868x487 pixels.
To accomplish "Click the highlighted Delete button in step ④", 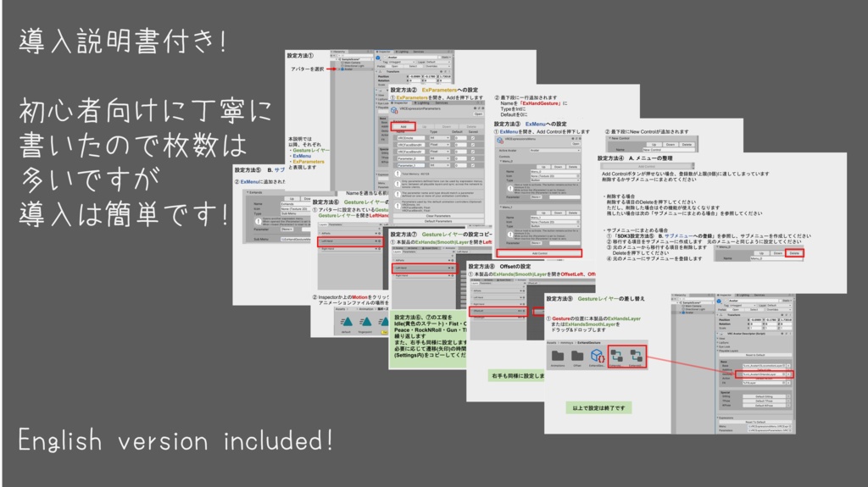I will tap(794, 253).
